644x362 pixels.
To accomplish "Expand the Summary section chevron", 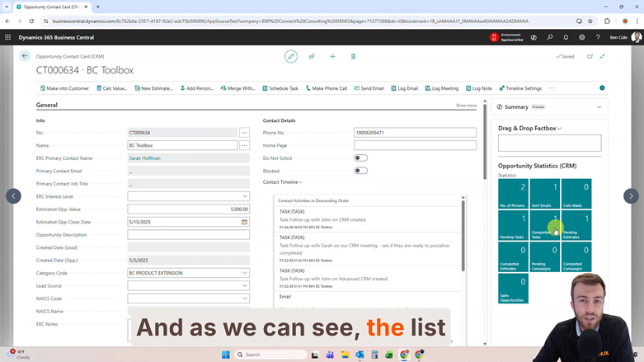I will click(599, 107).
